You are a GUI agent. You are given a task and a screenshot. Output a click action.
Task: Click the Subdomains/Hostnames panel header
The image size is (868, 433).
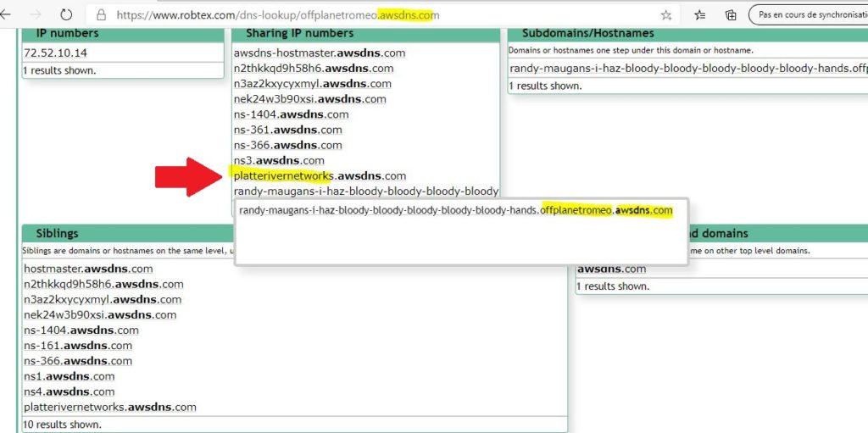coord(587,33)
